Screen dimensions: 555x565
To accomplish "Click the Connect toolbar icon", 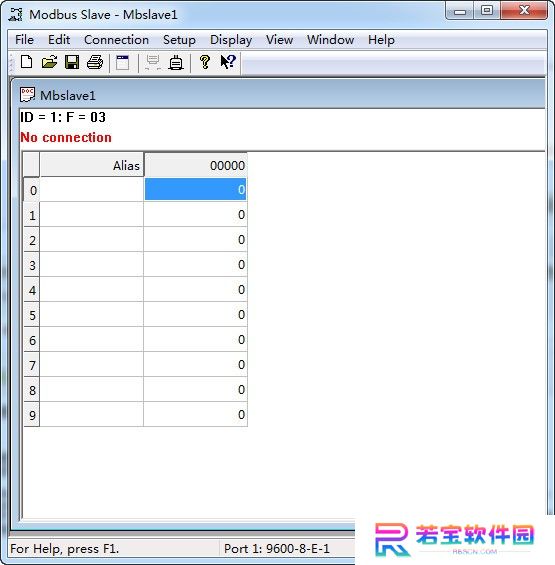I will 153,62.
